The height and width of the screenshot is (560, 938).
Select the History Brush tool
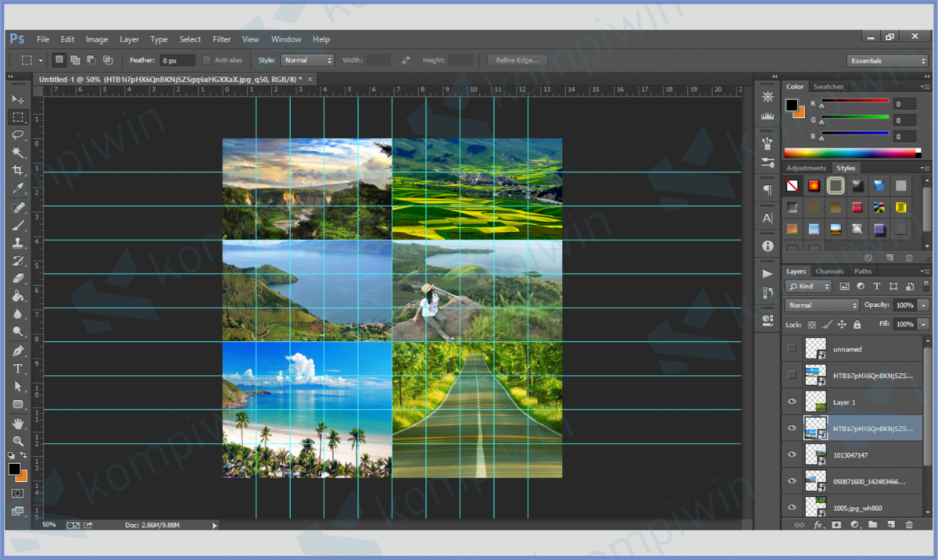[18, 261]
